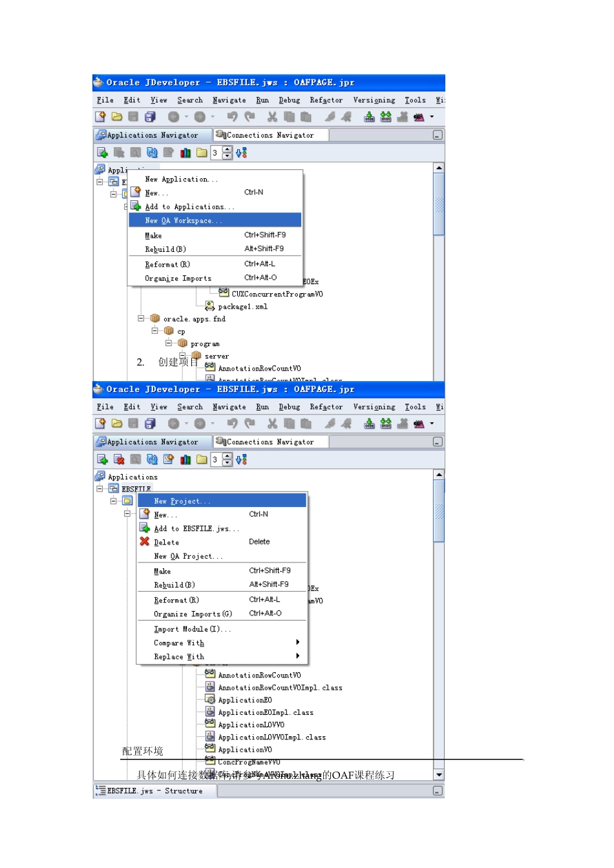Switch to the Connections Navigator tab in the lower window
The width and height of the screenshot is (614, 868).
tap(270, 442)
